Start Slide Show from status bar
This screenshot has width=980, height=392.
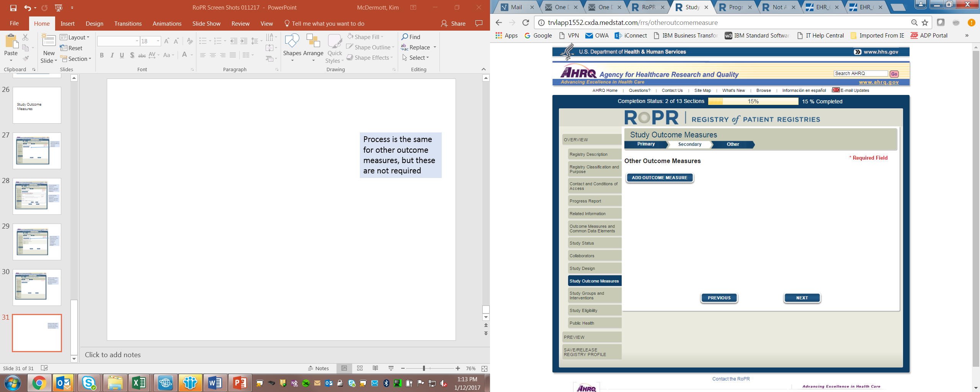[x=391, y=368]
